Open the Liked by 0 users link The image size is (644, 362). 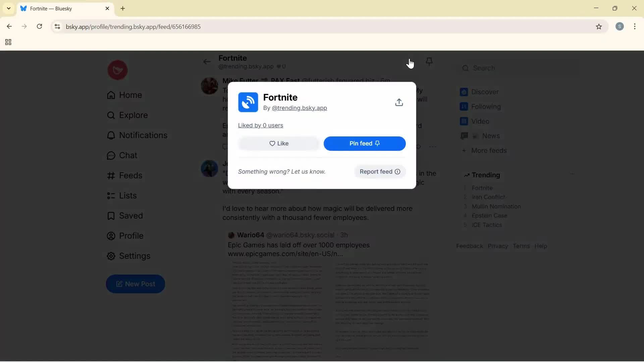tap(261, 125)
